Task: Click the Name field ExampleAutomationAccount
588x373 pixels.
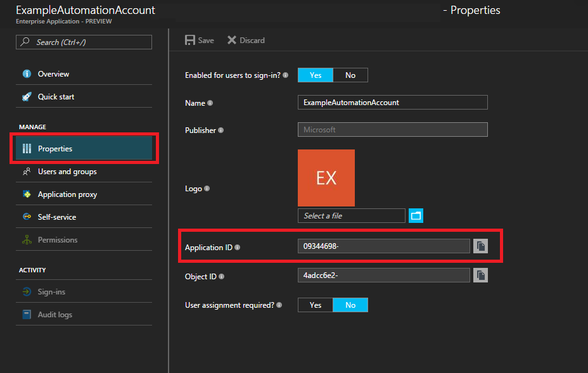Action: pyautogui.click(x=393, y=103)
